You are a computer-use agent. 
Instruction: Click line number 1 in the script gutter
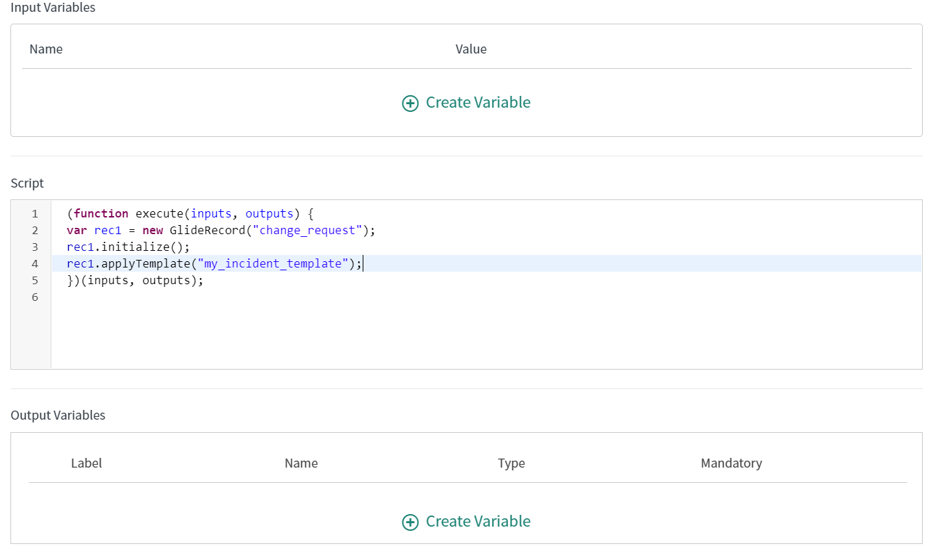tap(35, 213)
